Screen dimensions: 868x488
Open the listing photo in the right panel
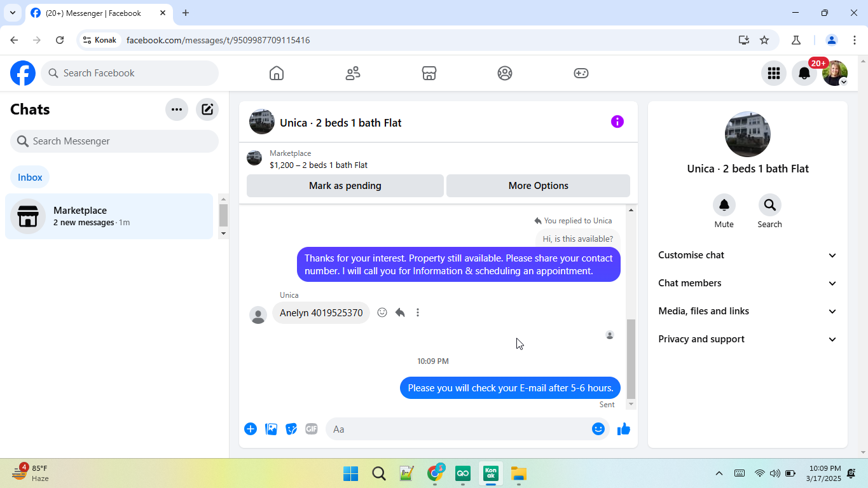[x=748, y=134]
